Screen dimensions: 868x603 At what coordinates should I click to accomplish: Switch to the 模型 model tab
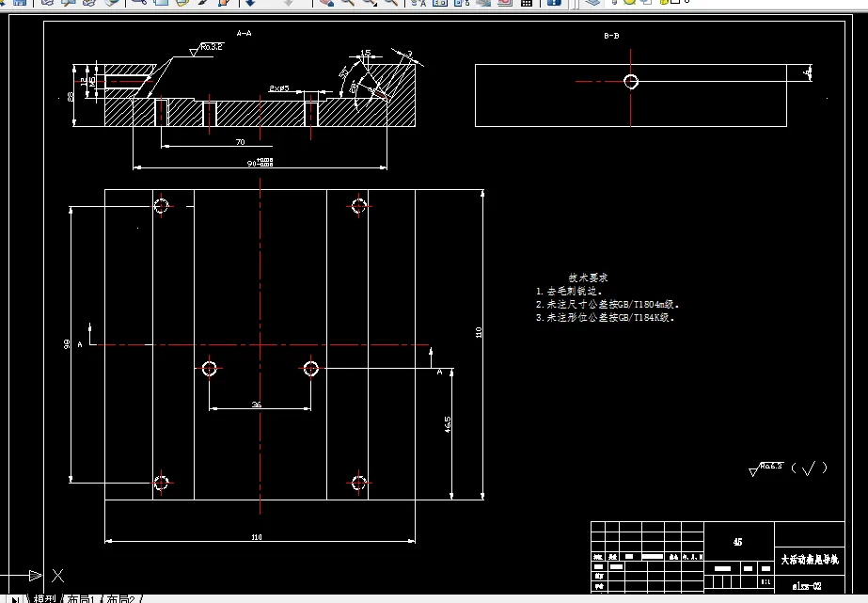point(45,598)
